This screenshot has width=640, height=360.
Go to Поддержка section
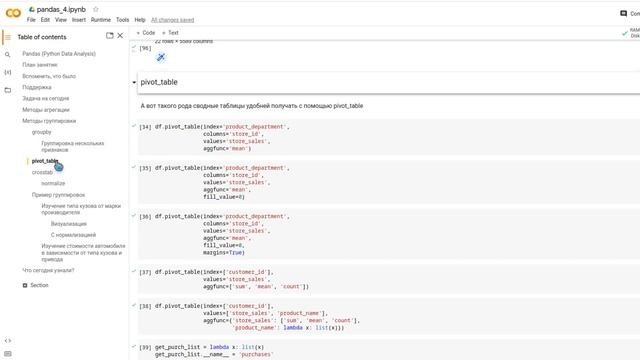point(37,87)
